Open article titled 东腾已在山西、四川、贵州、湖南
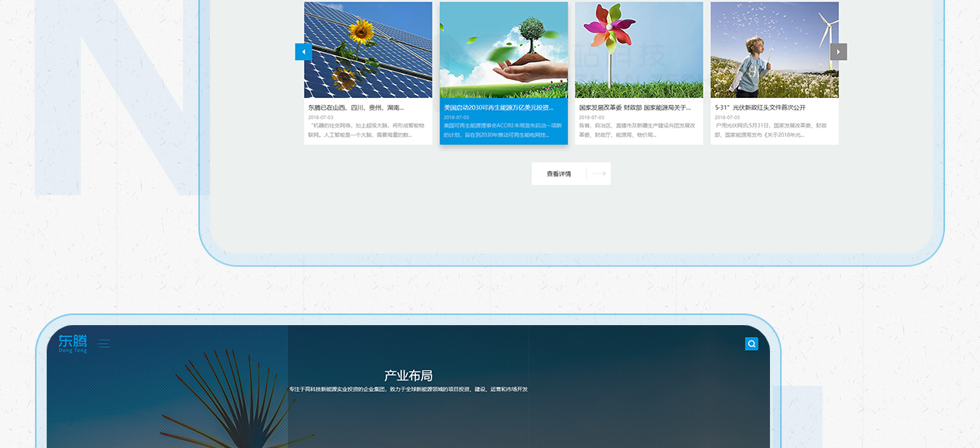Screen dimensions: 980x448 (x=356, y=107)
